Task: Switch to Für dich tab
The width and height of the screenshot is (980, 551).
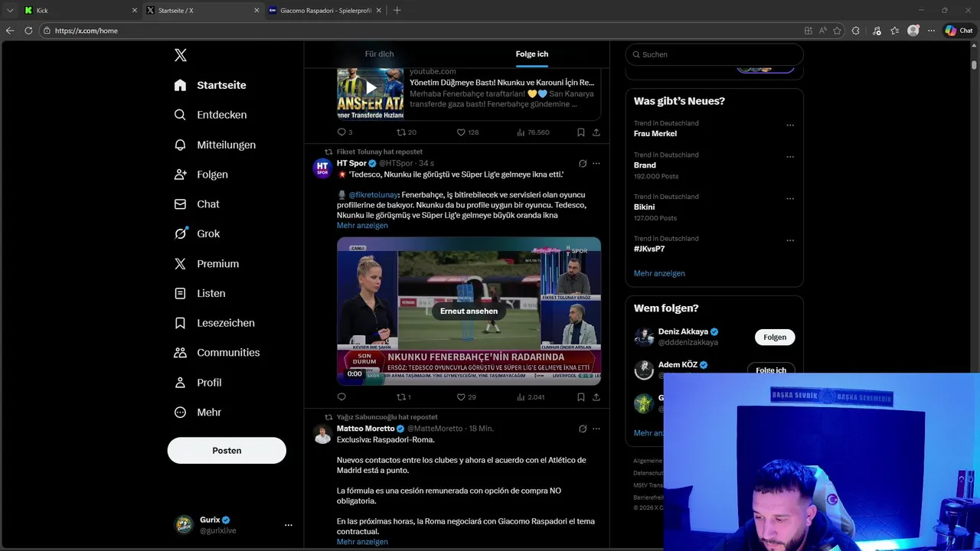Action: point(379,54)
